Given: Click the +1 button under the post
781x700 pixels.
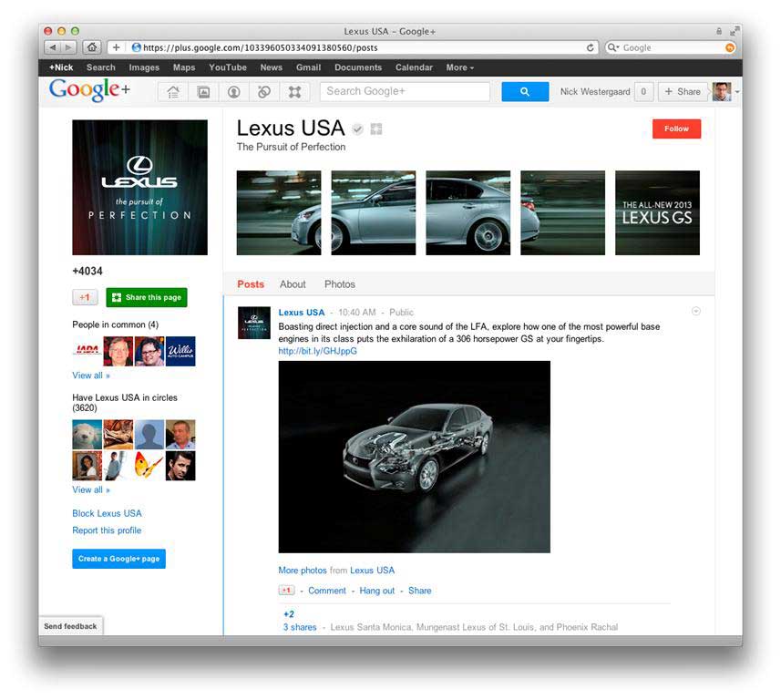Looking at the screenshot, I should click(286, 591).
